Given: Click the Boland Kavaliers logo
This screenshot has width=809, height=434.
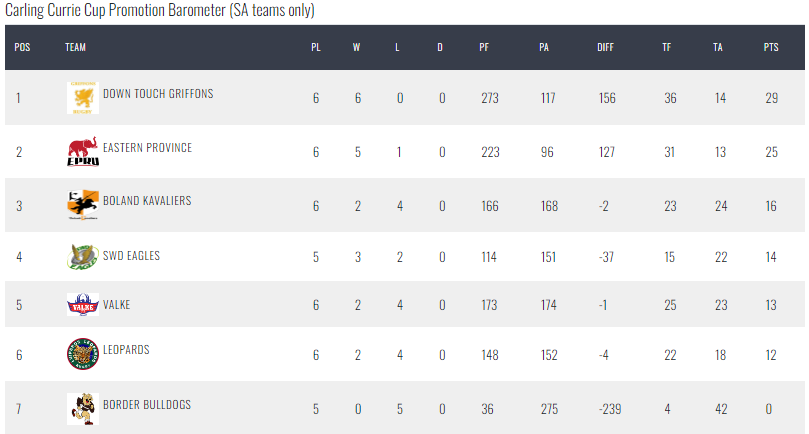Looking at the screenshot, I should point(83,205).
